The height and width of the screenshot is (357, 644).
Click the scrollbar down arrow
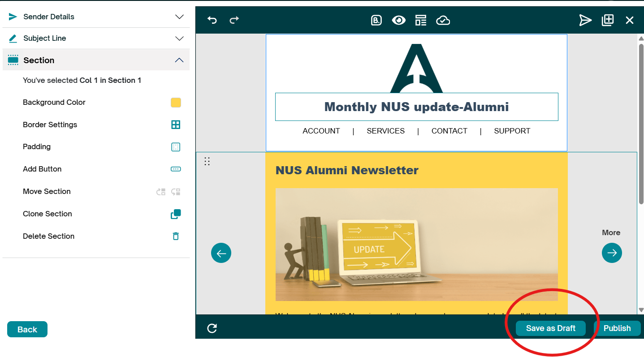tap(641, 310)
